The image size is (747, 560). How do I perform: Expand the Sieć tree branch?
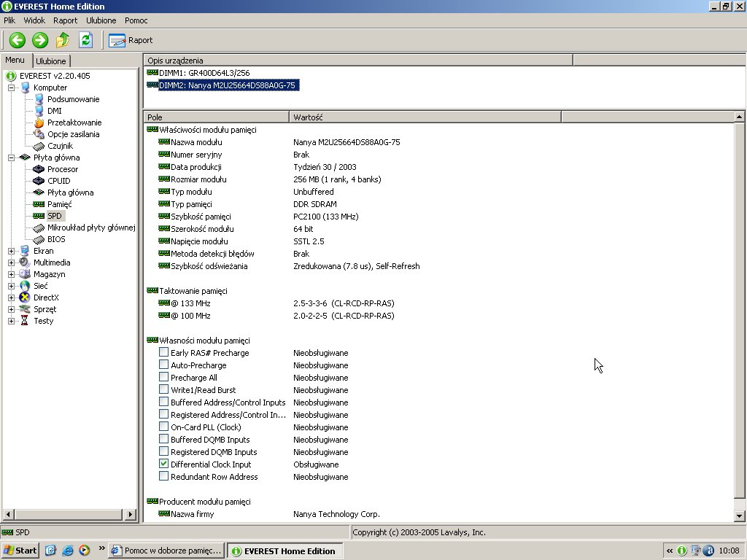click(12, 286)
